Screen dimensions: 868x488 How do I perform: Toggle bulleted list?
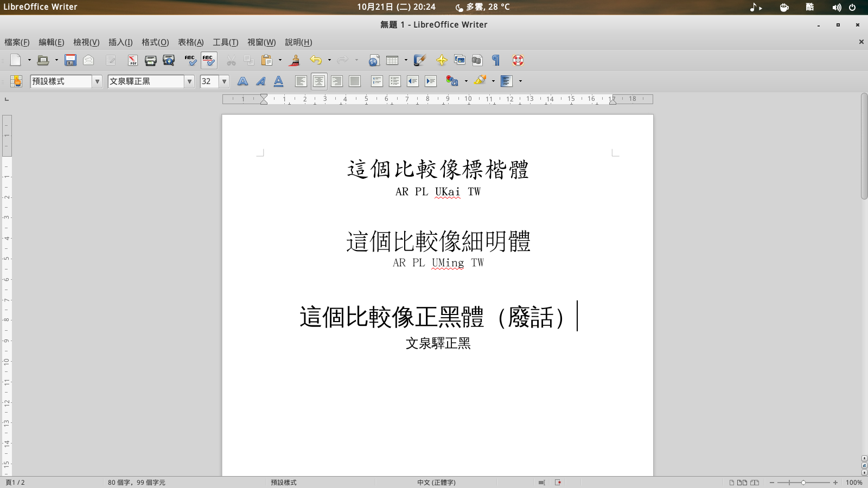pos(395,81)
